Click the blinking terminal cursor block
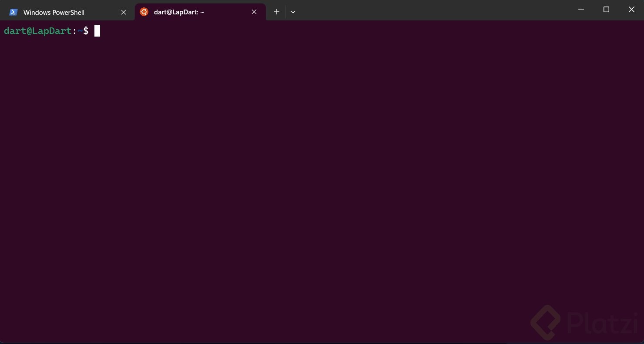644x344 pixels. 97,30
